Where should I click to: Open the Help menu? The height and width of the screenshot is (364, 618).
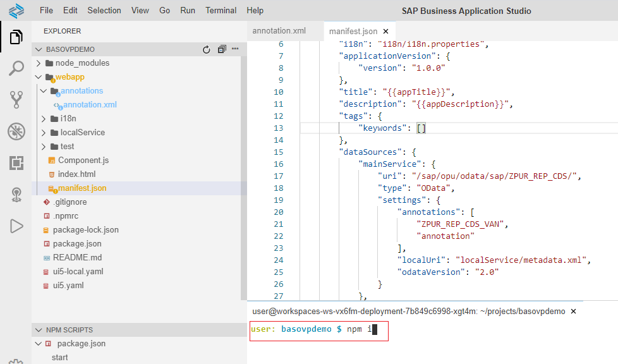coord(255,11)
